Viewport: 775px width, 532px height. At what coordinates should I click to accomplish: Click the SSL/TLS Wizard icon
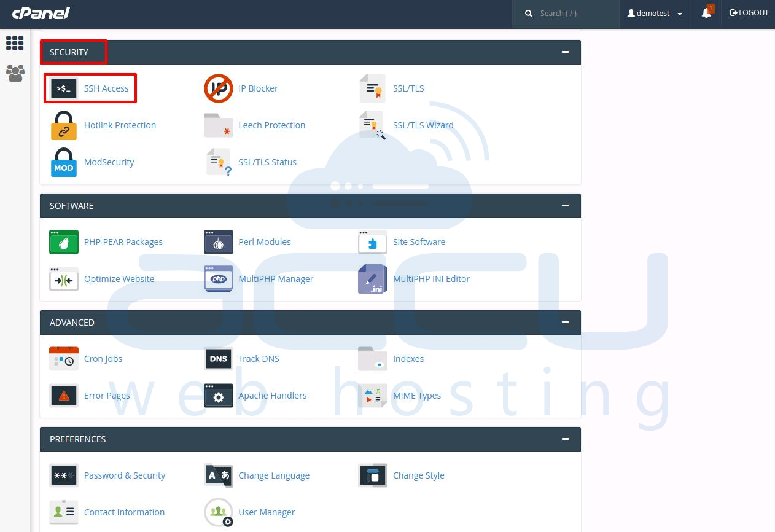pyautogui.click(x=373, y=125)
